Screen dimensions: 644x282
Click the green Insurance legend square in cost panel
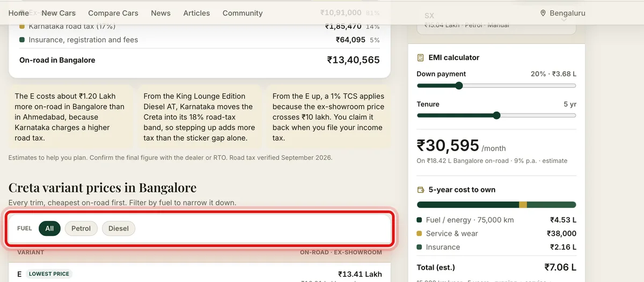(x=420, y=247)
